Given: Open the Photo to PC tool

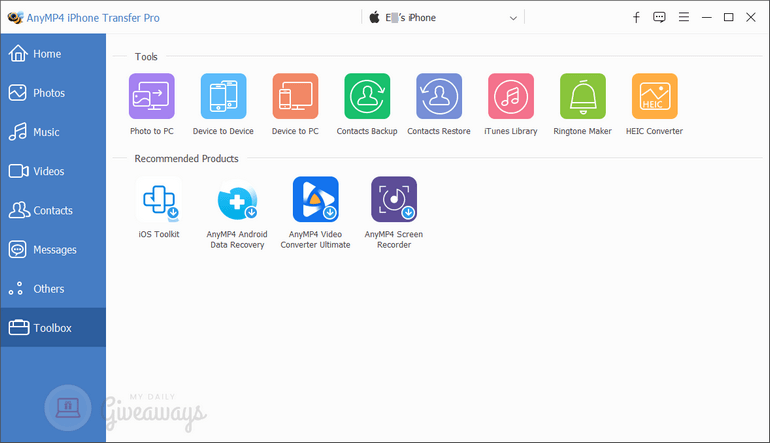Looking at the screenshot, I should point(151,96).
